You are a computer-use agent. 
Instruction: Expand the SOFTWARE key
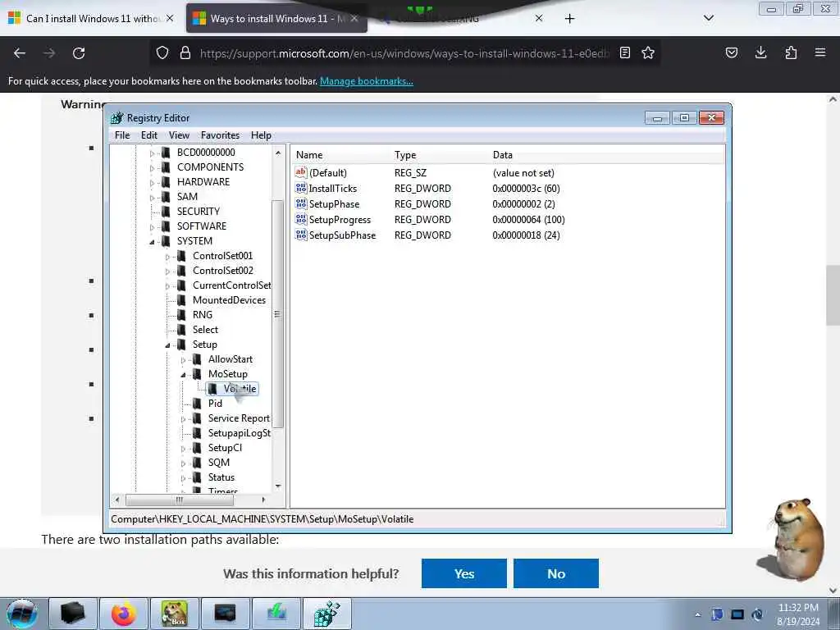(x=152, y=227)
